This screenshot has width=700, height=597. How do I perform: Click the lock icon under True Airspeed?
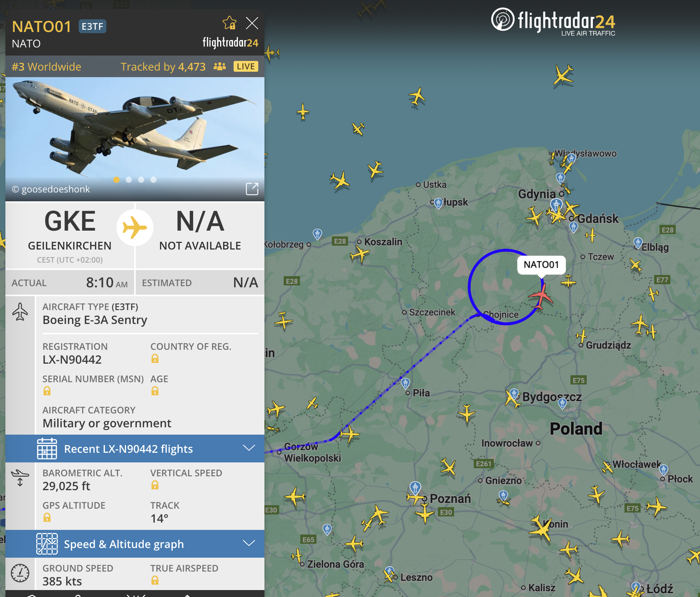(x=155, y=580)
